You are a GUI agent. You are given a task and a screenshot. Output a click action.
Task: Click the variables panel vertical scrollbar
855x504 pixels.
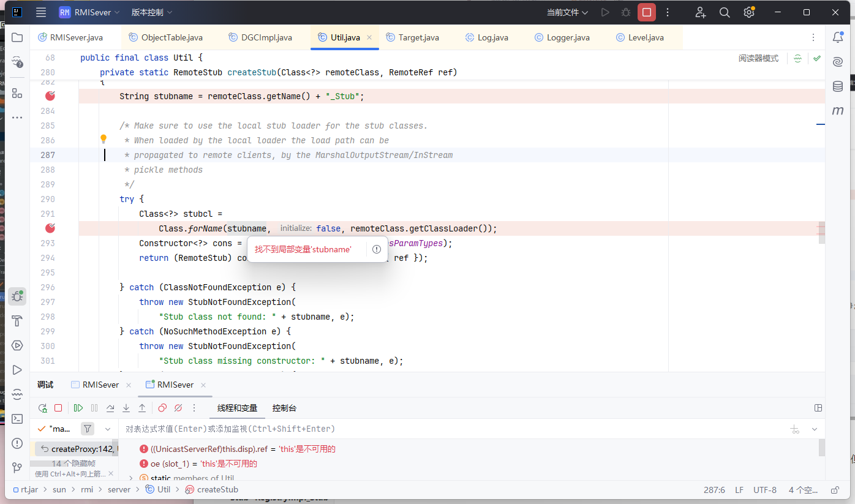coord(821,448)
